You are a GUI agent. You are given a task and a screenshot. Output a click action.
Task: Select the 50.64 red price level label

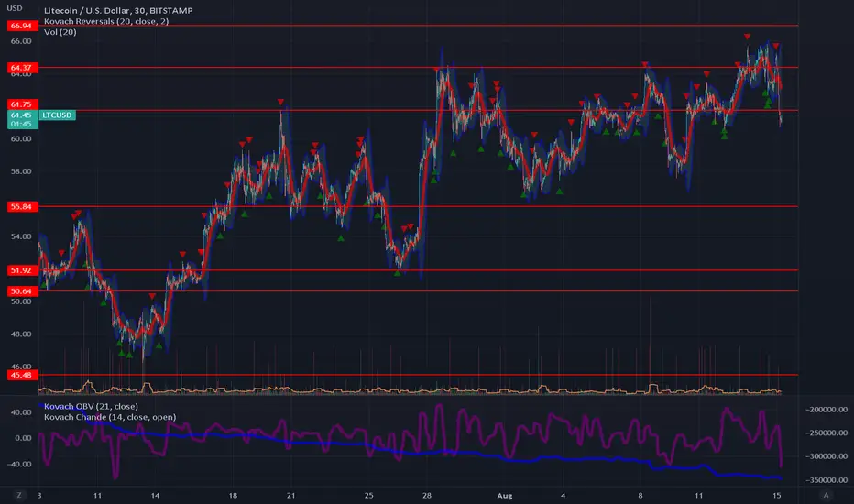22,291
